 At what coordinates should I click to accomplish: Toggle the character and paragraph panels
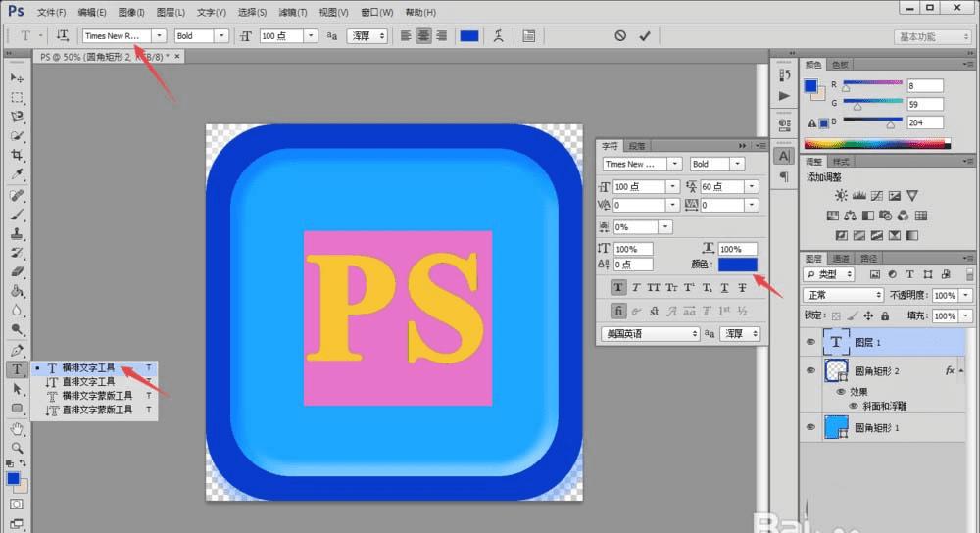(x=529, y=35)
